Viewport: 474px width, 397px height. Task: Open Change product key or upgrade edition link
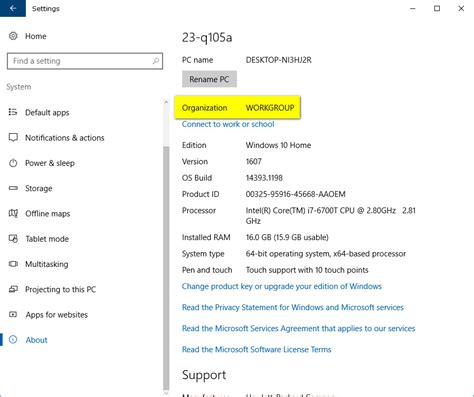282,286
